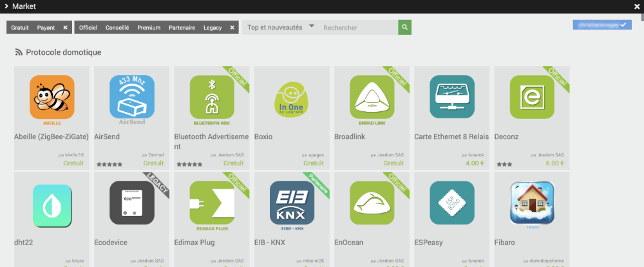Filter by Gratuit plugins
The width and height of the screenshot is (644, 267).
(x=20, y=28)
